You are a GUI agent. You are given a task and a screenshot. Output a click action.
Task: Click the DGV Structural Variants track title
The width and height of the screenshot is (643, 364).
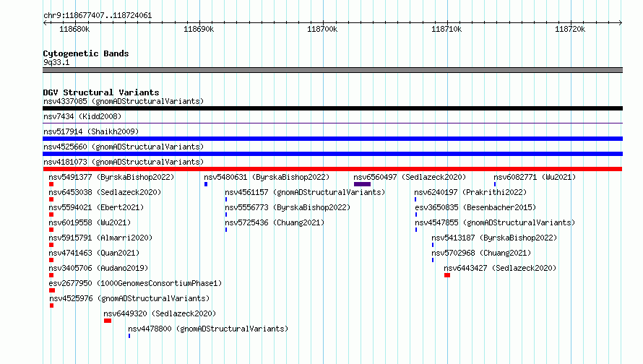point(101,92)
